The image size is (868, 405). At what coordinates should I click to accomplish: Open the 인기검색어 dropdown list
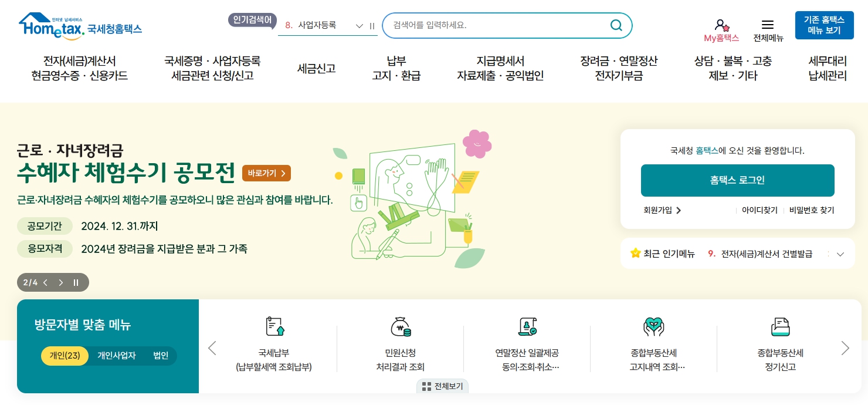360,26
